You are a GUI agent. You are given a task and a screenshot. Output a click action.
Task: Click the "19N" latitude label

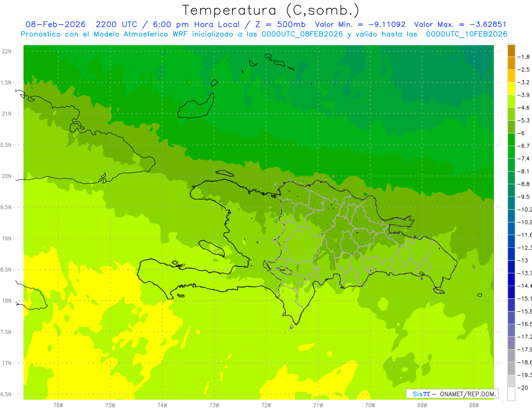(7, 238)
